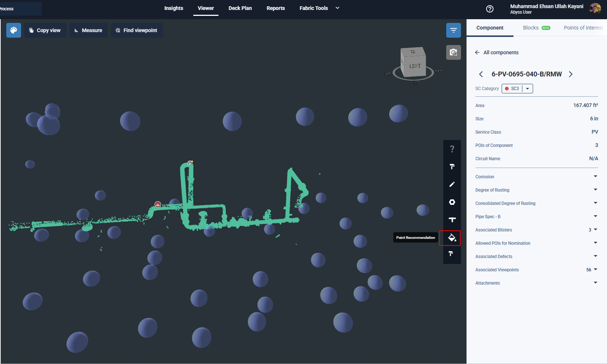607x364 pixels.
Task: Click the help circle icon in header
Action: click(489, 9)
